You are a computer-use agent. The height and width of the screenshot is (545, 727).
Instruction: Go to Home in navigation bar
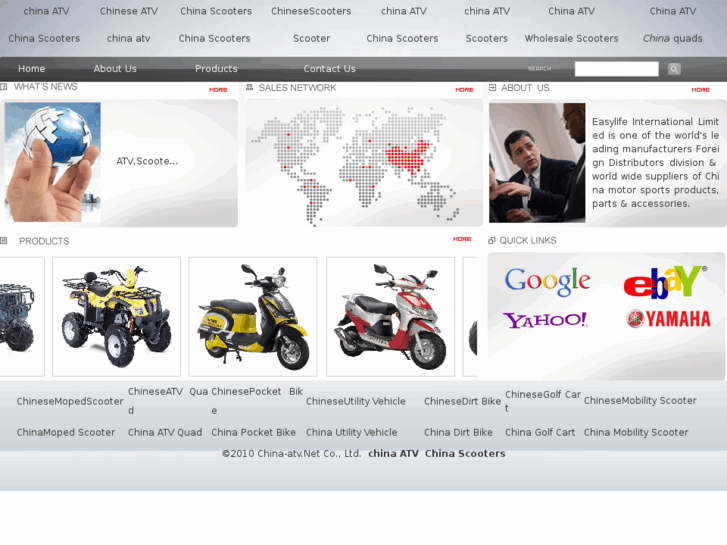(32, 69)
